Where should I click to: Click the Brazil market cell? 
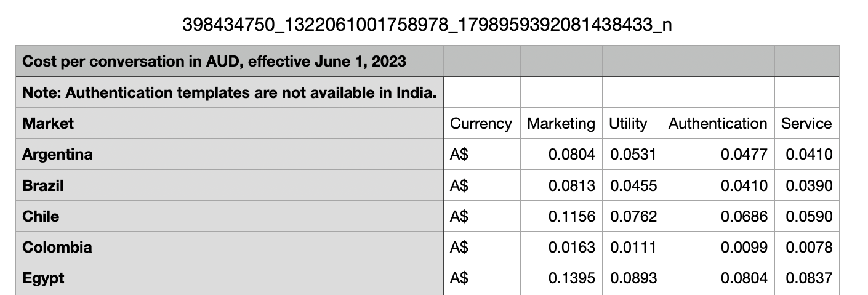coord(43,185)
